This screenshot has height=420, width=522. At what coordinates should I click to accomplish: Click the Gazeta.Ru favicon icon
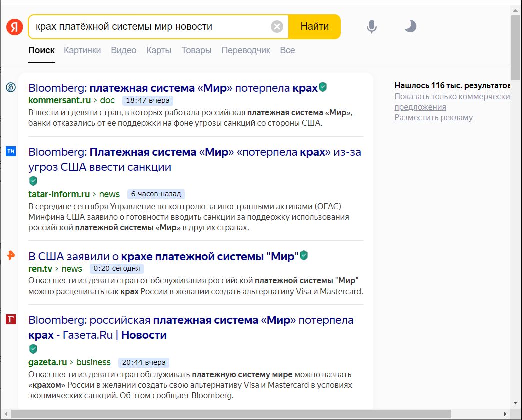click(10, 319)
